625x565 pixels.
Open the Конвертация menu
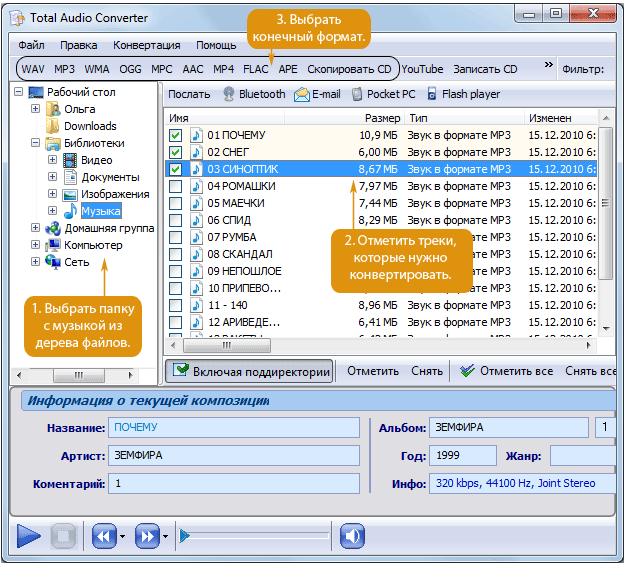point(146,45)
